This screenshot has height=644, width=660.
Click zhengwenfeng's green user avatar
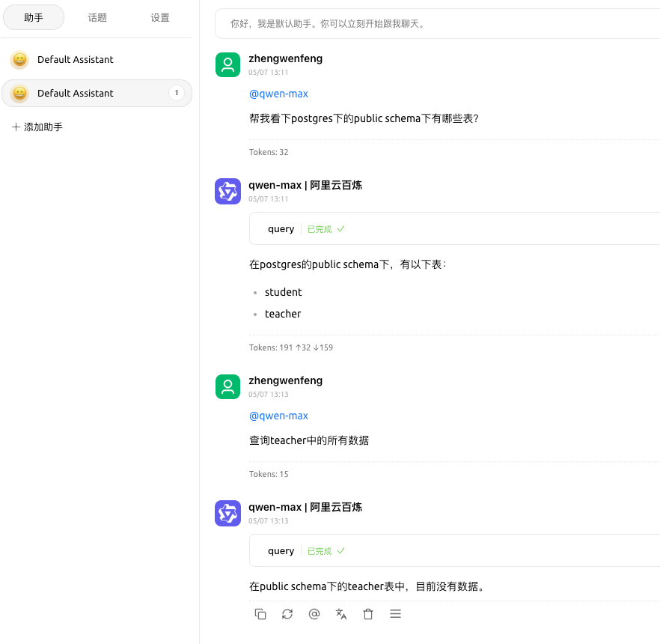tap(227, 64)
